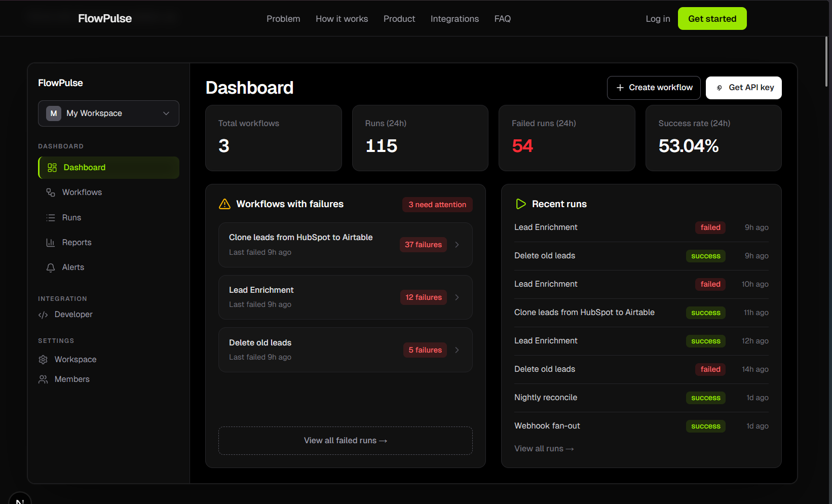Click the Members people icon
The height and width of the screenshot is (504, 832).
click(43, 379)
